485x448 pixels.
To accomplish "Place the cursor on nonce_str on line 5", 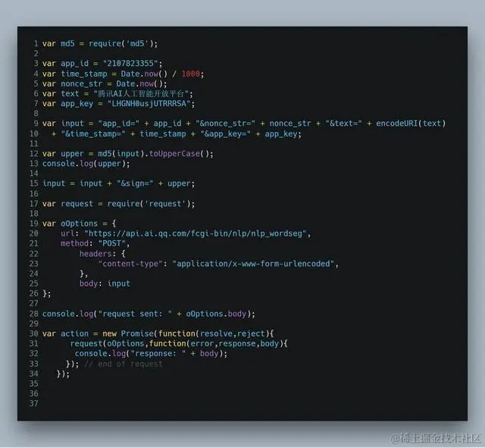I will [81, 84].
